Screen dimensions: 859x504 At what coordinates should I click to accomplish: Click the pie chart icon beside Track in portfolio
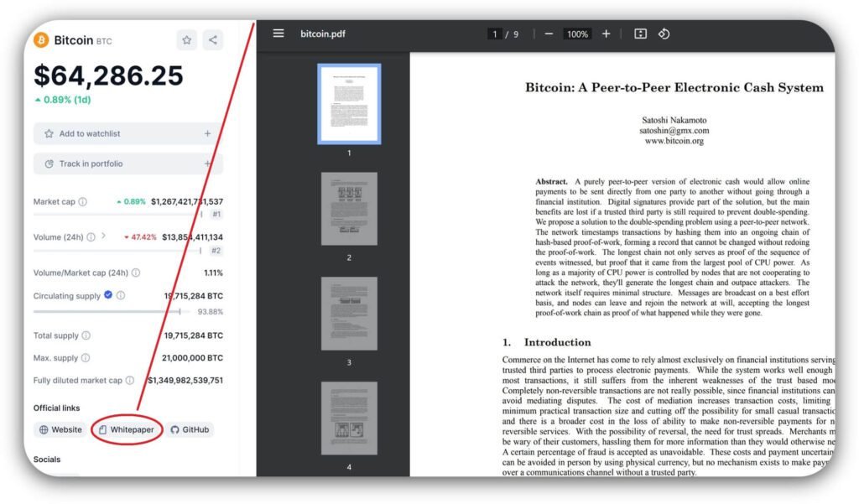click(x=49, y=164)
